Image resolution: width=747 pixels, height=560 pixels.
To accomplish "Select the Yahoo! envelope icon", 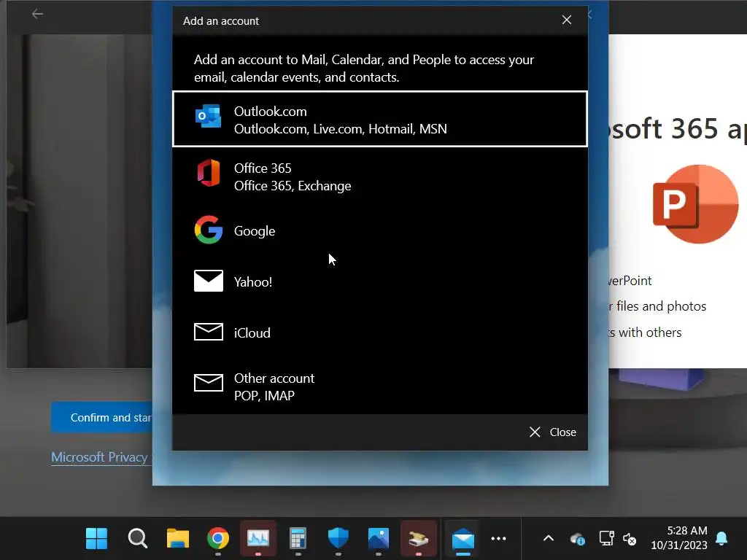I will [209, 281].
